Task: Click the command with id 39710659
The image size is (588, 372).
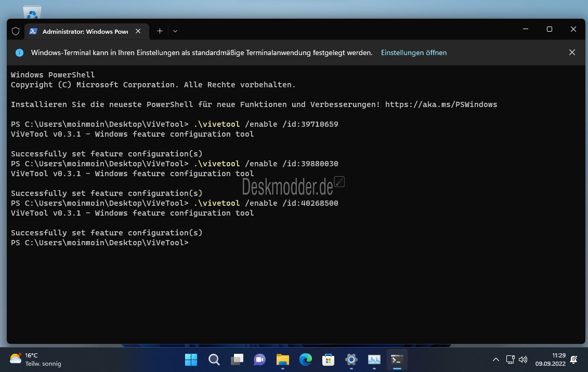Action: 266,124
